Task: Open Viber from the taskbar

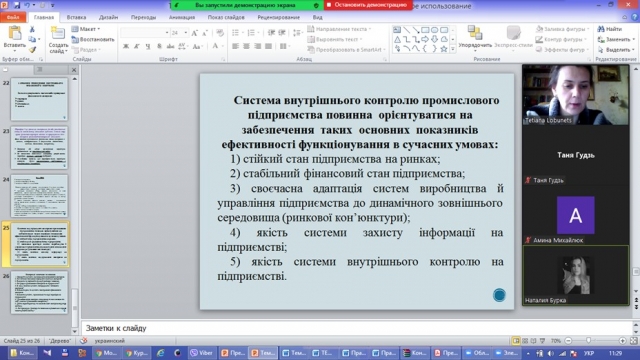Action: click(202, 353)
